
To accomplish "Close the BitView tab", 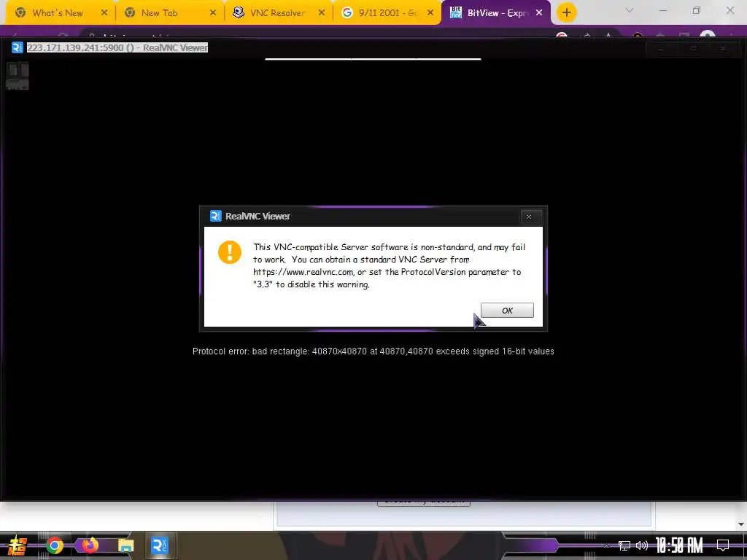I will [x=539, y=13].
